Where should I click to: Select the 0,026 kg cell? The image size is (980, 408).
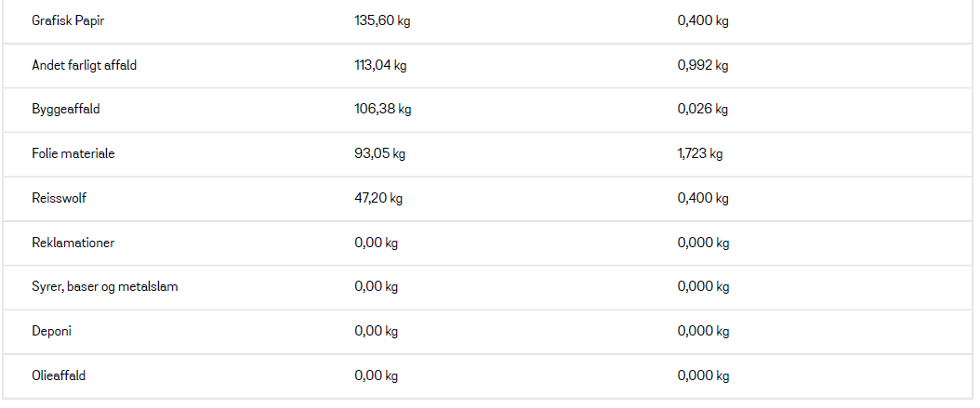click(x=703, y=110)
